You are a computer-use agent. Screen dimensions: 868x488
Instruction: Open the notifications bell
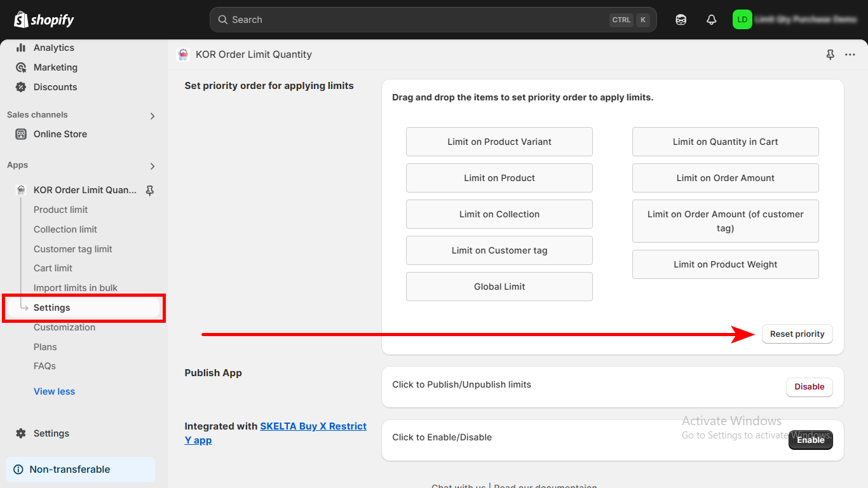(x=711, y=20)
